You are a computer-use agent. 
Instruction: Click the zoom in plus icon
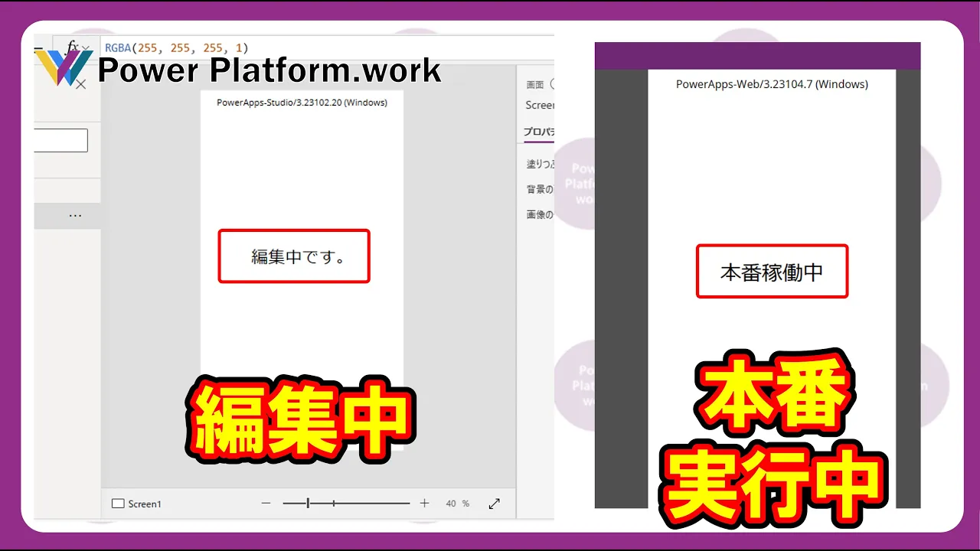(x=424, y=503)
